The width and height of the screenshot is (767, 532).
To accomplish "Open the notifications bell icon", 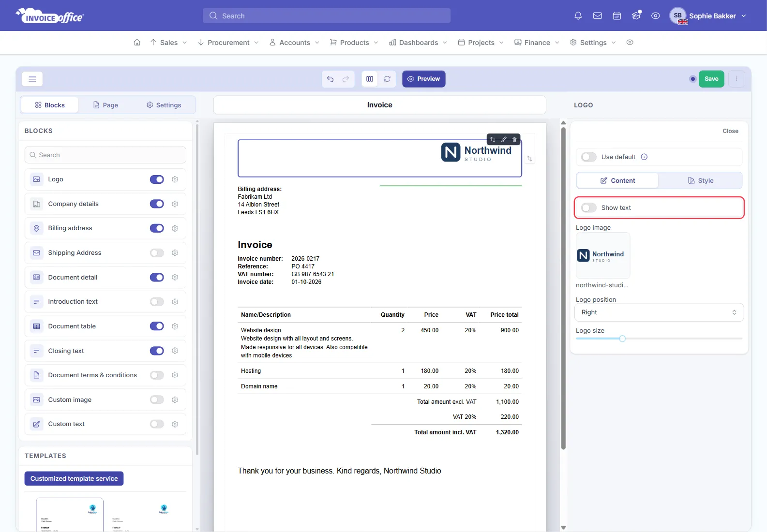I will coord(578,16).
